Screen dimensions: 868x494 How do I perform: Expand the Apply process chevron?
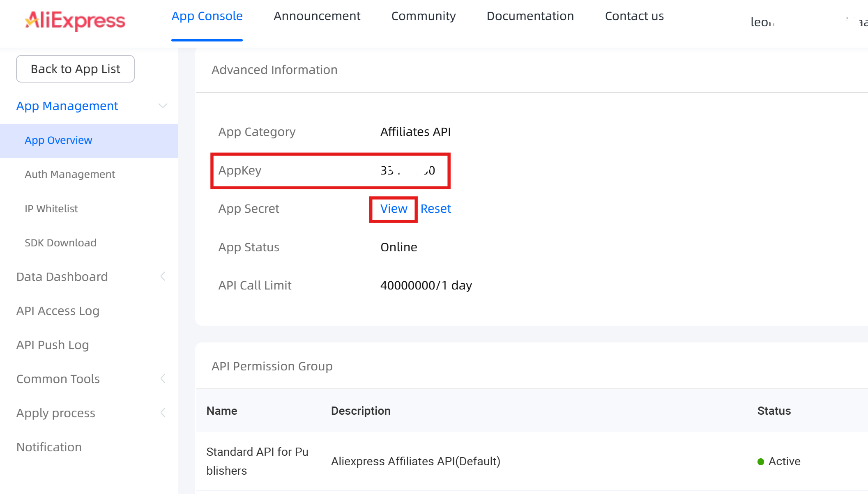[x=163, y=413]
